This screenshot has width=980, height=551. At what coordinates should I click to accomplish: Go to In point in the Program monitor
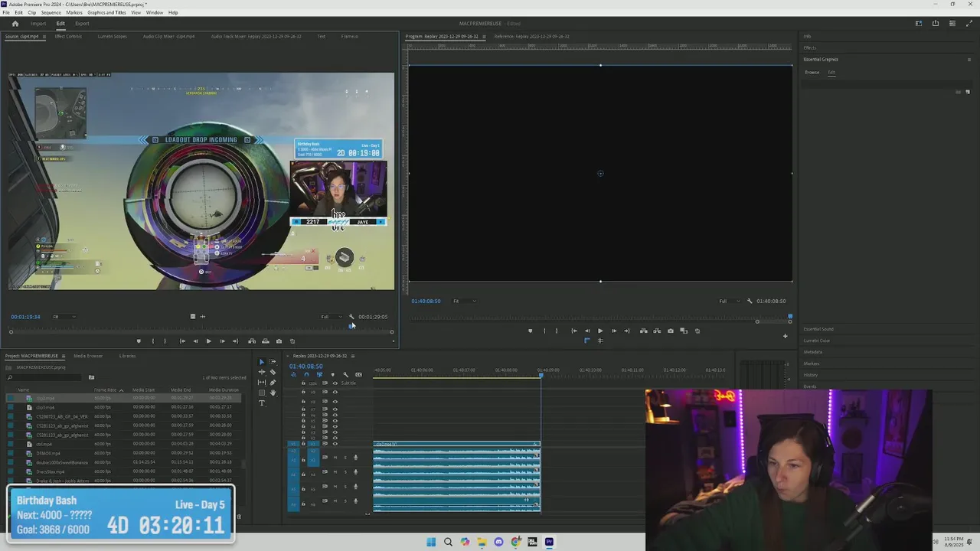[574, 331]
